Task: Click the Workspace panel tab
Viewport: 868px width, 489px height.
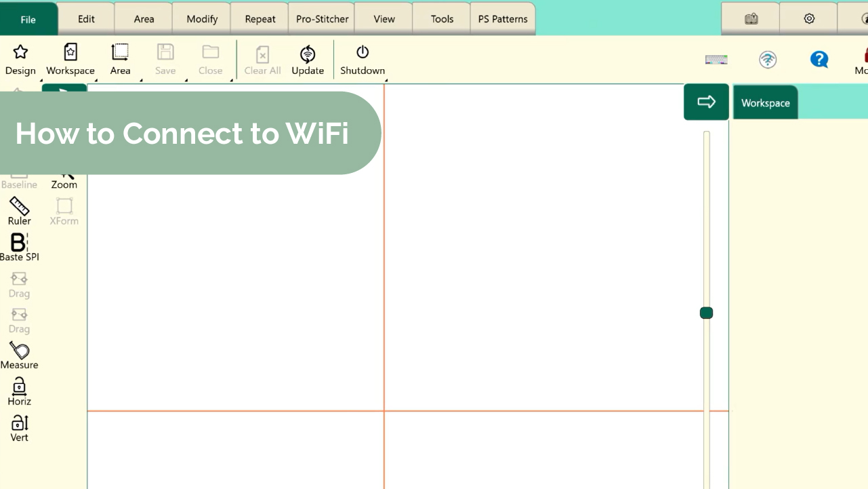Action: (765, 103)
